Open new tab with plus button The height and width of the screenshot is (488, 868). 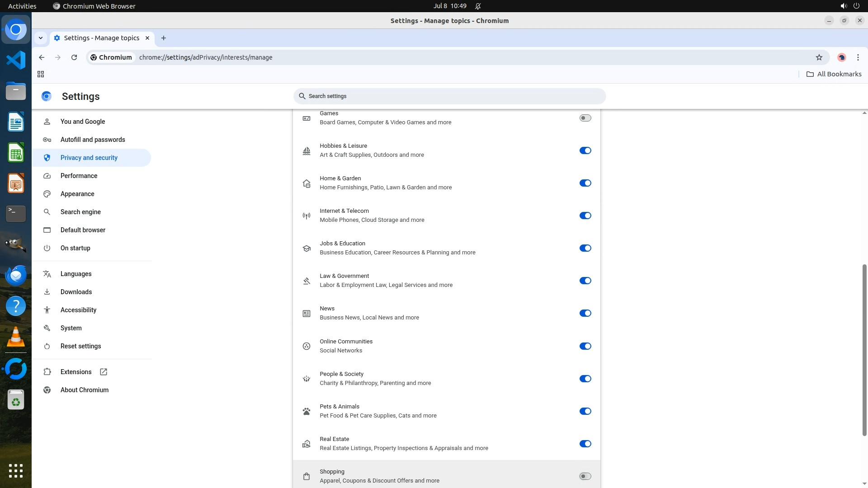(x=164, y=38)
